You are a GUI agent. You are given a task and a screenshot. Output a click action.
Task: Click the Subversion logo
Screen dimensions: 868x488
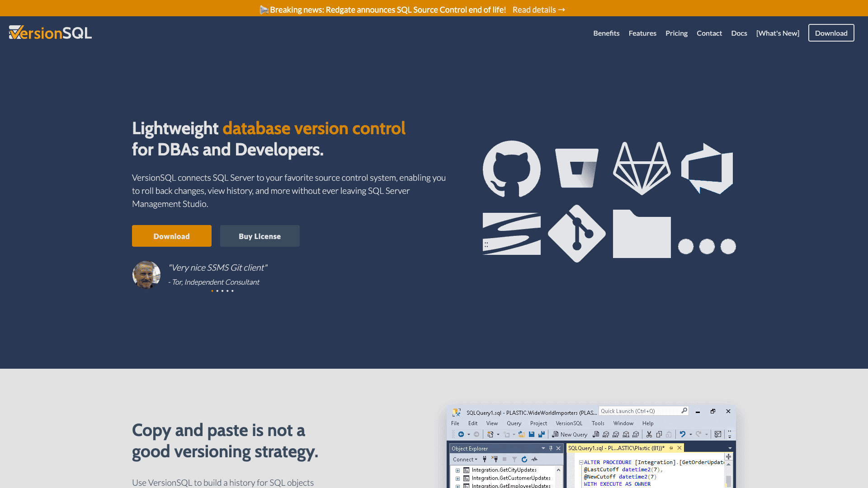coord(512,234)
